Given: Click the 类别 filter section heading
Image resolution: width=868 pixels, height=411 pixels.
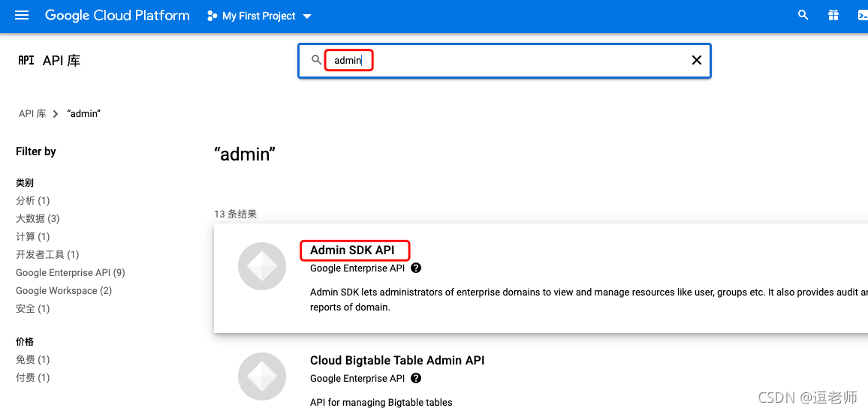Looking at the screenshot, I should [x=25, y=182].
